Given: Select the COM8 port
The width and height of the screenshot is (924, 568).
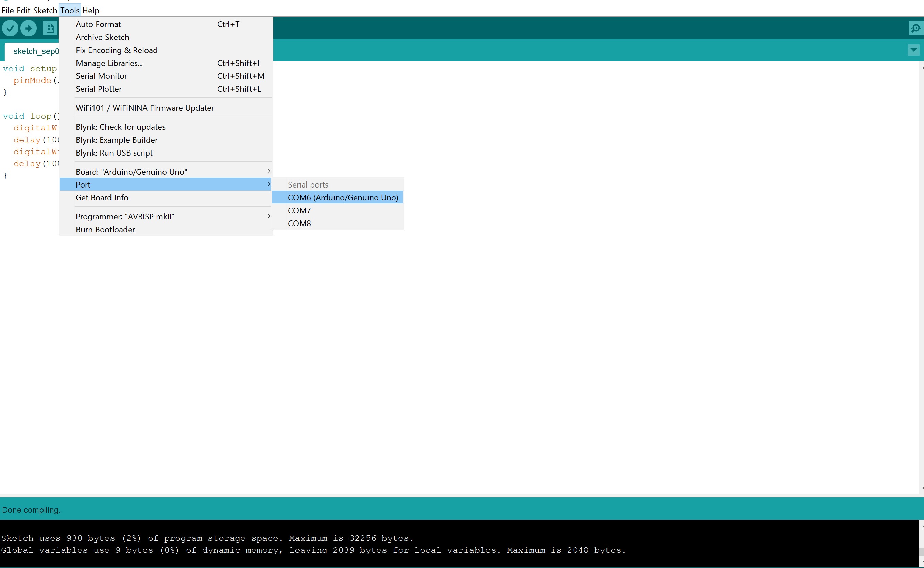Looking at the screenshot, I should point(337,224).
